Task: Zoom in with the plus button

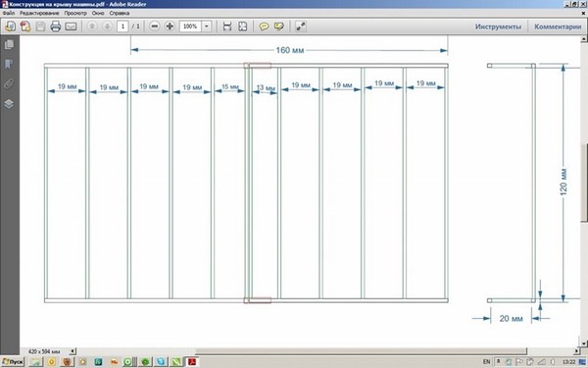Action: point(170,26)
